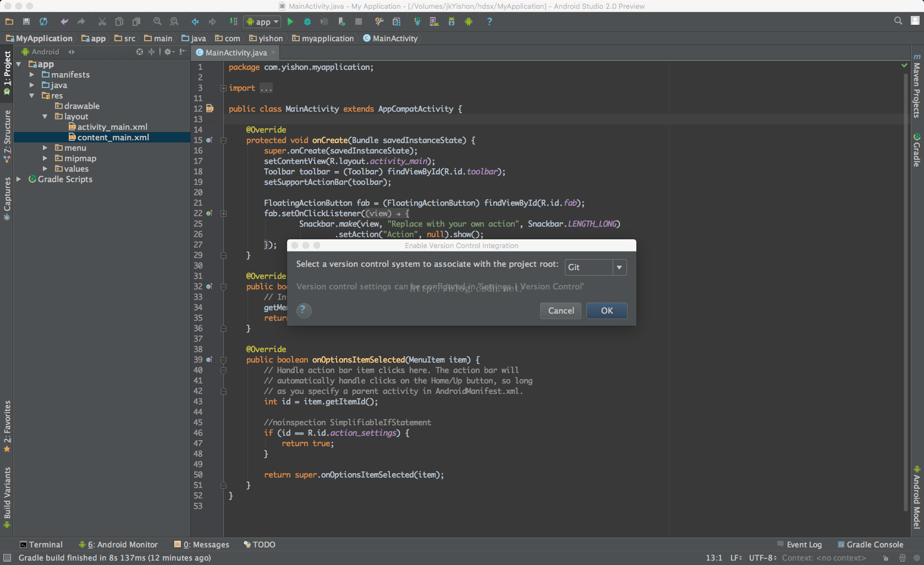
Task: Open the Git version control system dropdown
Action: (596, 267)
